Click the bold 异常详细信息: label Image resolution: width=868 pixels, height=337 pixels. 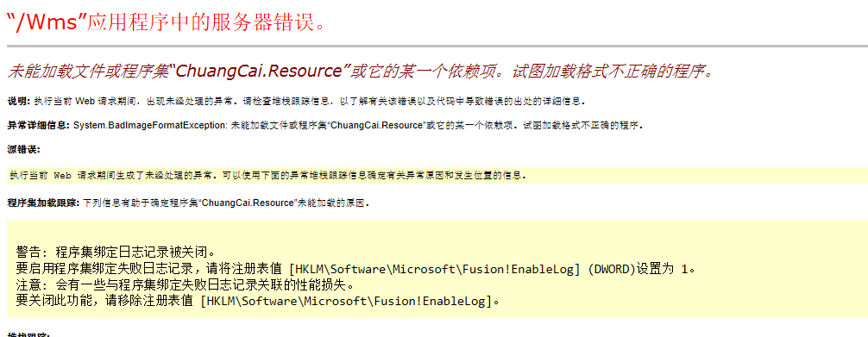[x=39, y=126]
